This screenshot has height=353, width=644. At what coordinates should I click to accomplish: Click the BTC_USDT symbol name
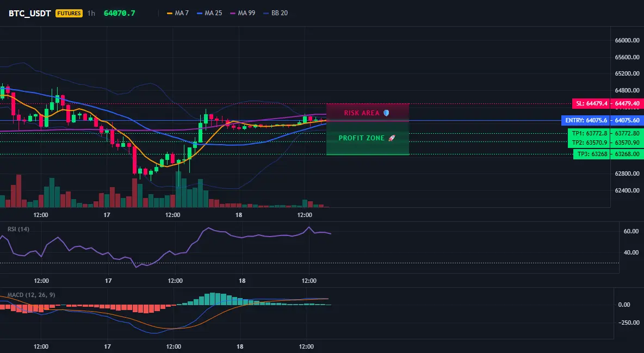click(x=30, y=13)
